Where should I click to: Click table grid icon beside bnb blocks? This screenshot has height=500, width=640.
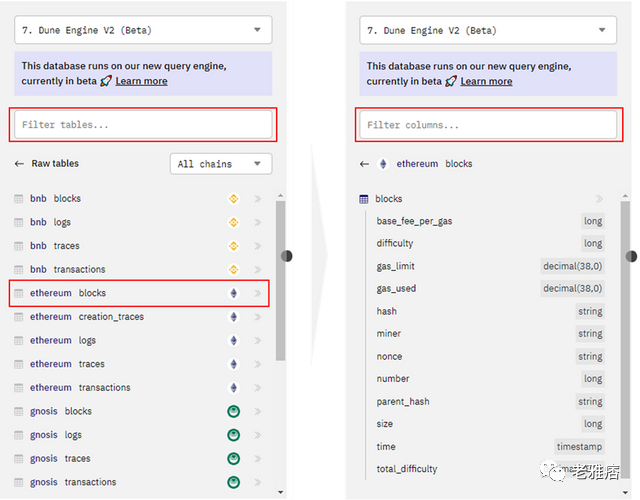point(18,199)
